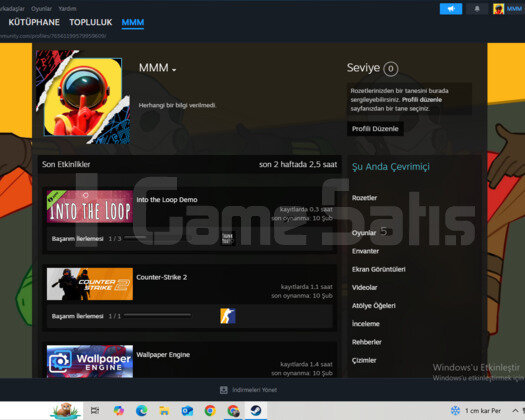
Task: Launch Copilot from the taskbar
Action: tap(119, 411)
